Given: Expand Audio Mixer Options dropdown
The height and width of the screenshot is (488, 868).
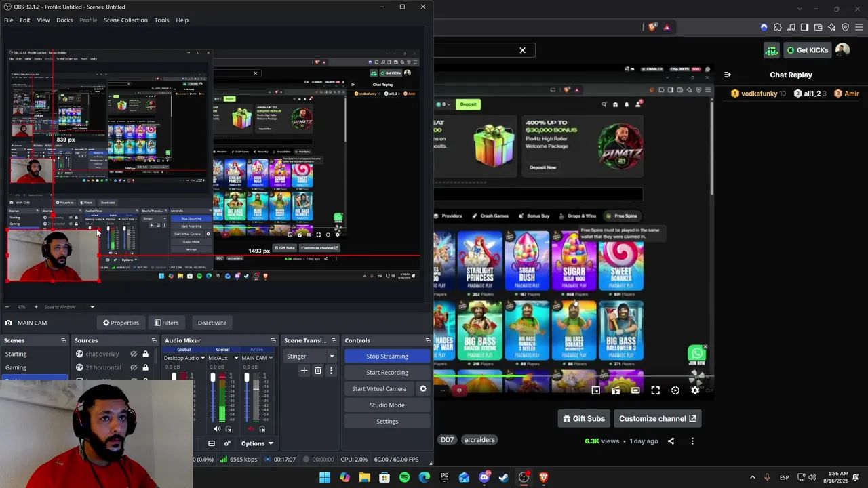Looking at the screenshot, I should pos(257,444).
